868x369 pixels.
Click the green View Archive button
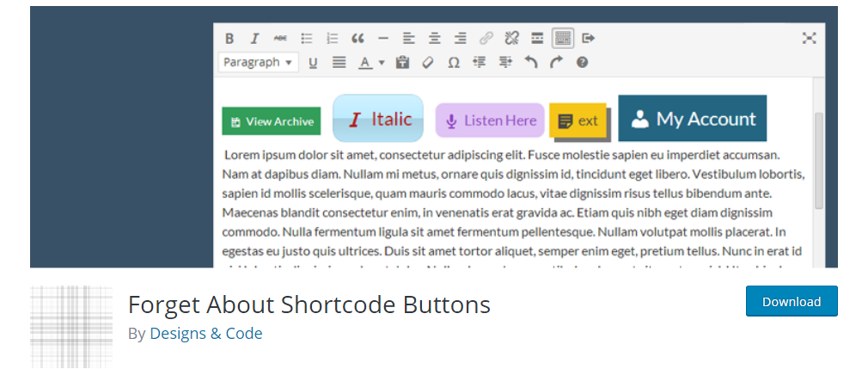271,121
